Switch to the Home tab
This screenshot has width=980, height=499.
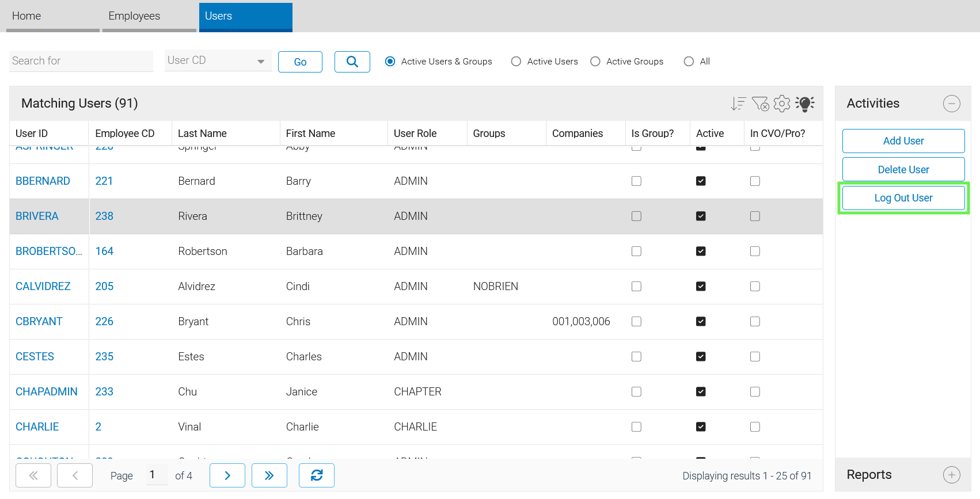coord(26,16)
